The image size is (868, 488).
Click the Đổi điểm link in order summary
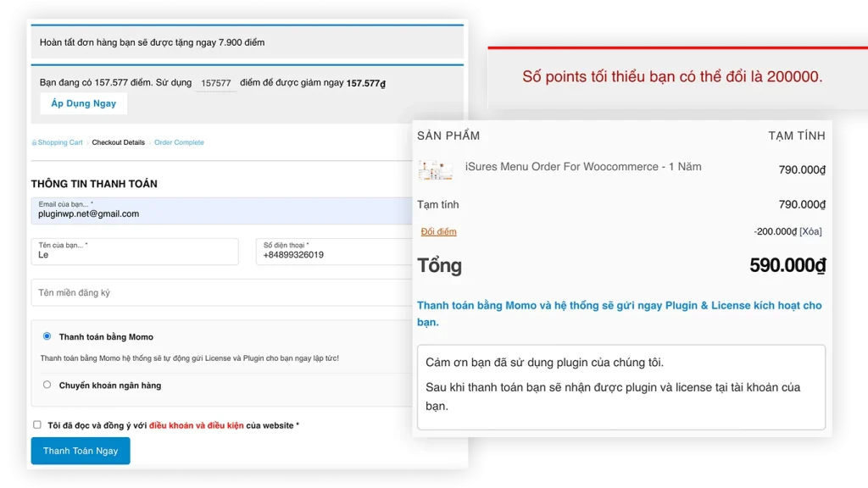pos(438,232)
